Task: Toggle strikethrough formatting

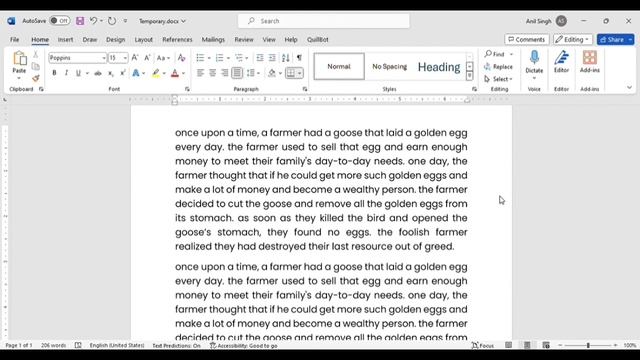Action: [98, 73]
